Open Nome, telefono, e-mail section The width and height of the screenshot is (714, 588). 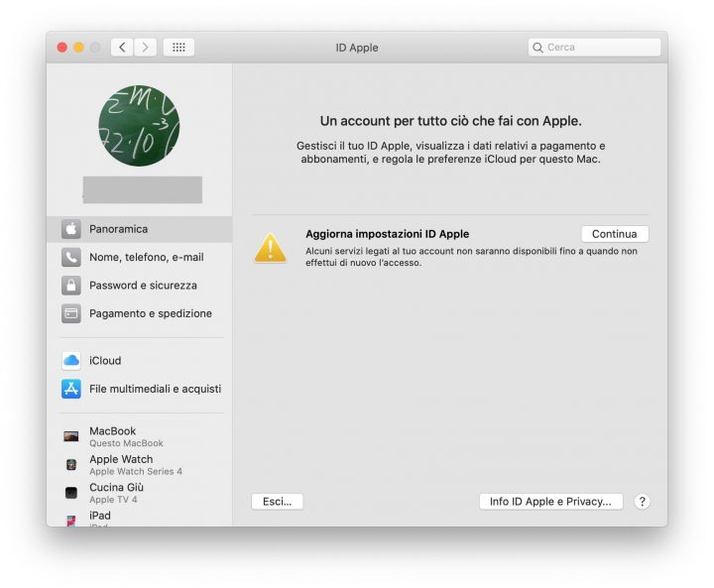coord(140,258)
